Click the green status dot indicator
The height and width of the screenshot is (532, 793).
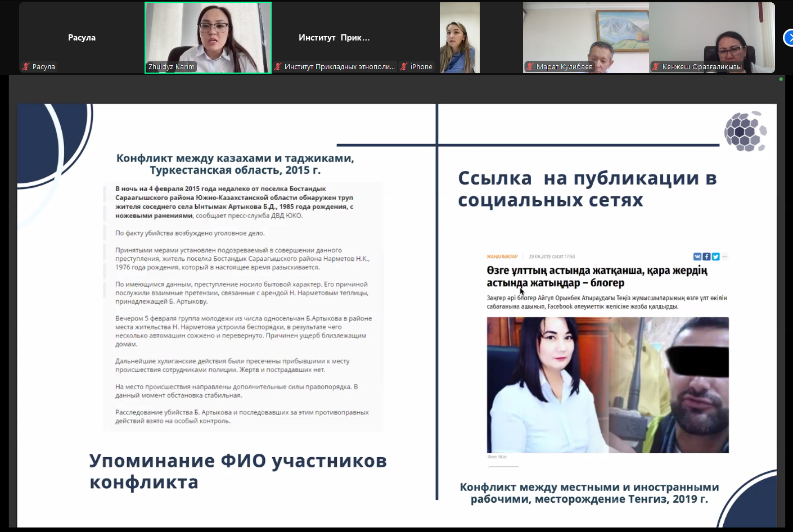[781, 79]
